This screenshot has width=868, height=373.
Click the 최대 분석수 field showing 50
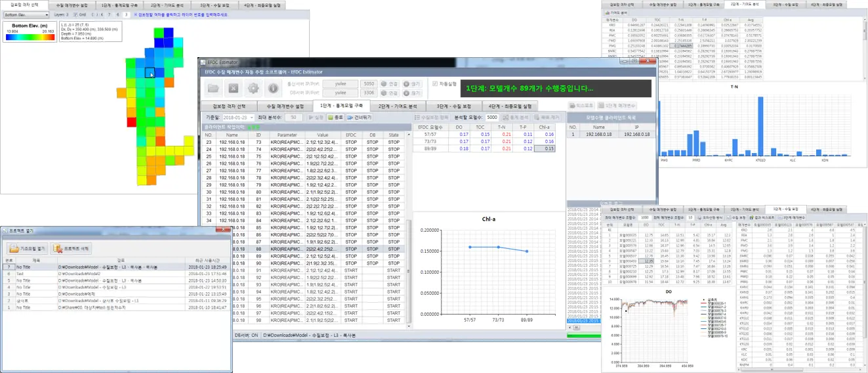click(x=294, y=117)
